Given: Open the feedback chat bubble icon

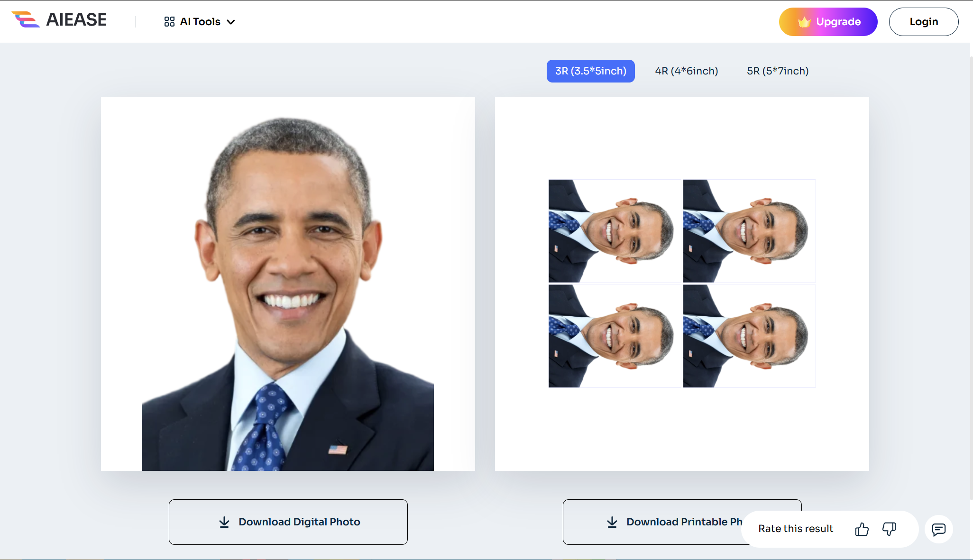Looking at the screenshot, I should point(938,529).
